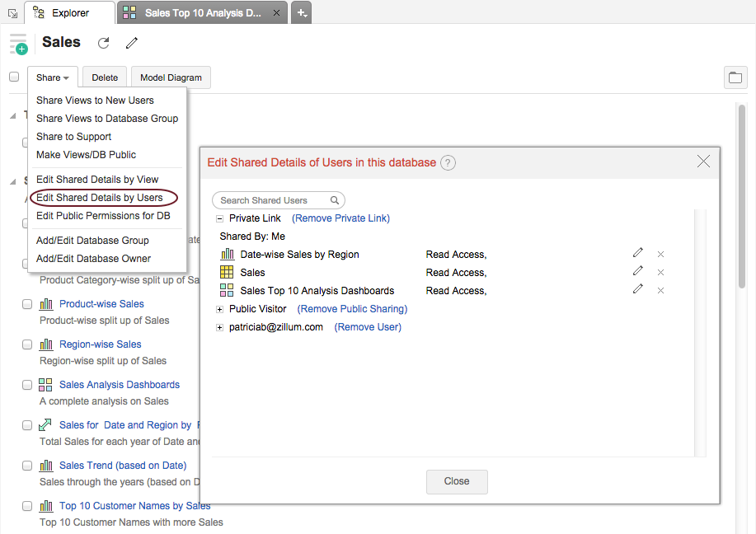Click into the Search Shared Users field
Screen dimensions: 756x534
pyautogui.click(x=274, y=200)
